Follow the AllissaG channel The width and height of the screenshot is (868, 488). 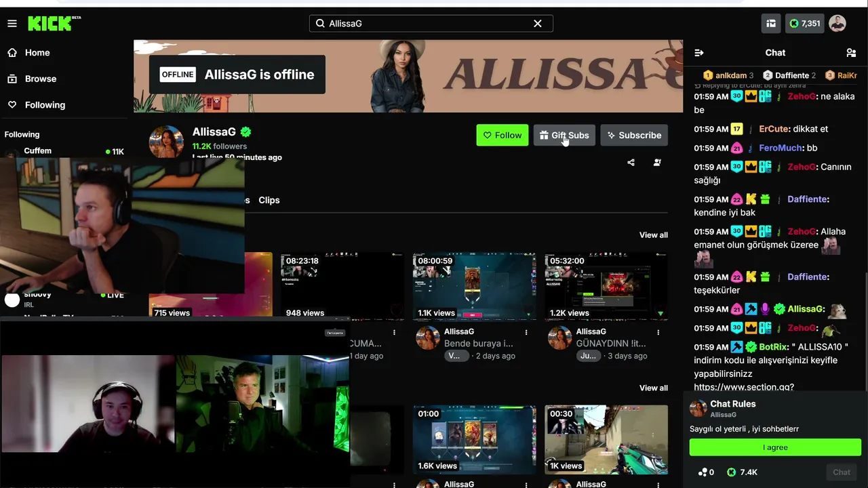[502, 136]
